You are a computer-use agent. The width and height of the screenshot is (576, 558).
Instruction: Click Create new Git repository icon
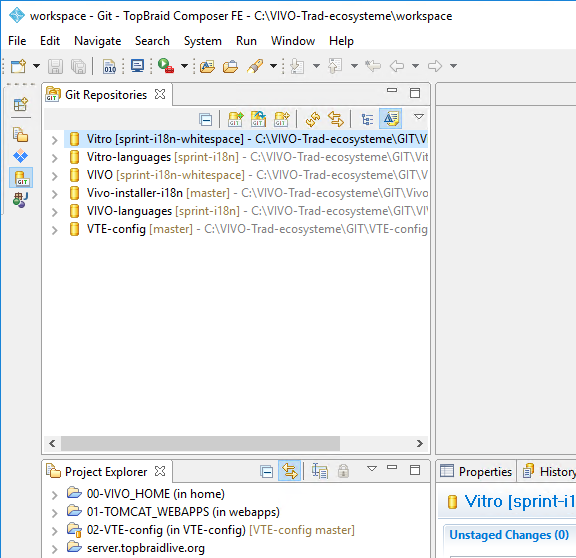281,119
